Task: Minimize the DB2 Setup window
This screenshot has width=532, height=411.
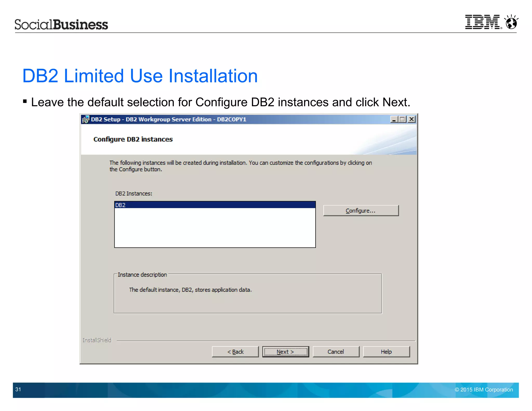Action: [x=394, y=120]
